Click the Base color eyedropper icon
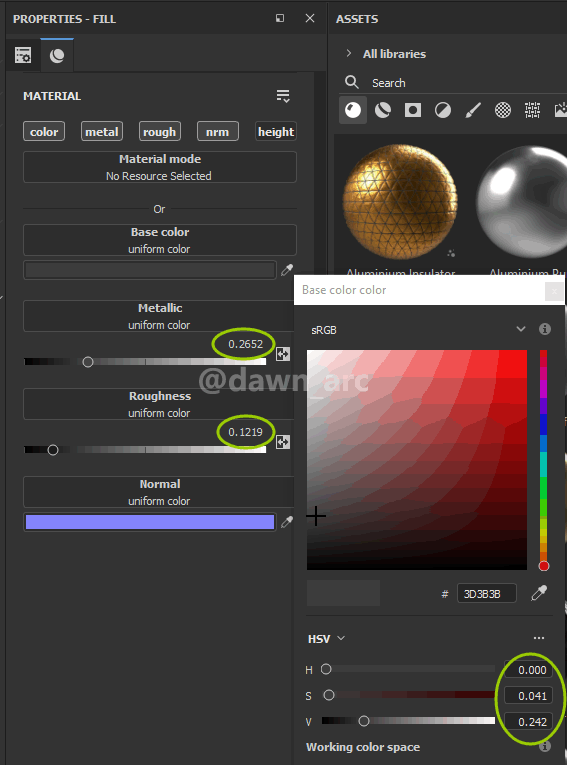The height and width of the screenshot is (765, 567). click(287, 270)
